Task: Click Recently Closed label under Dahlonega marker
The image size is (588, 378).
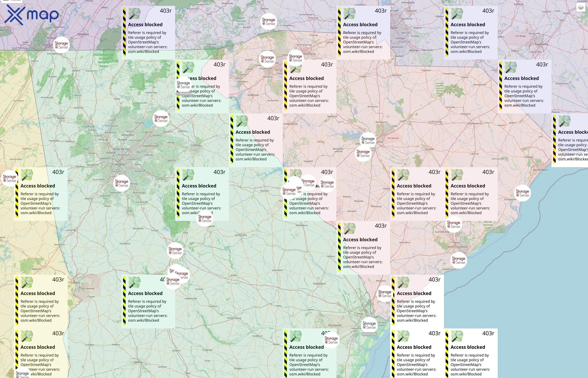Action: point(183,93)
